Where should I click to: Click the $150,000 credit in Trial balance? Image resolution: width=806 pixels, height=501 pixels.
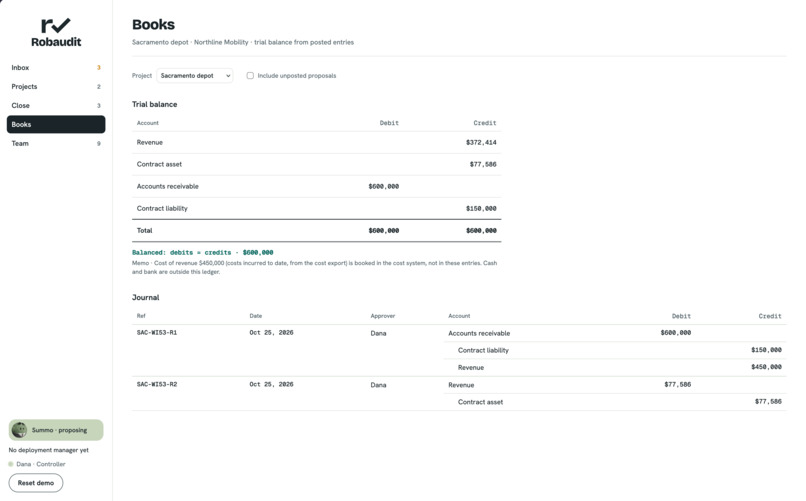point(481,209)
